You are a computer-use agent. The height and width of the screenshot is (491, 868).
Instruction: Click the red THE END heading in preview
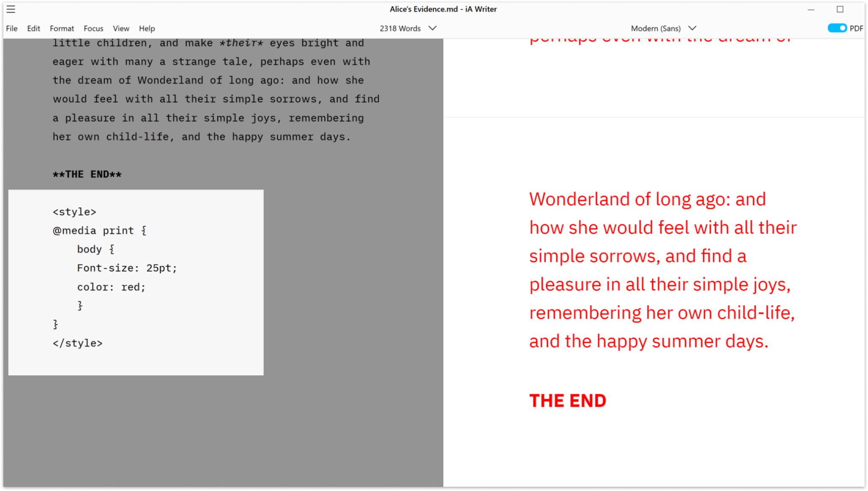click(x=568, y=400)
